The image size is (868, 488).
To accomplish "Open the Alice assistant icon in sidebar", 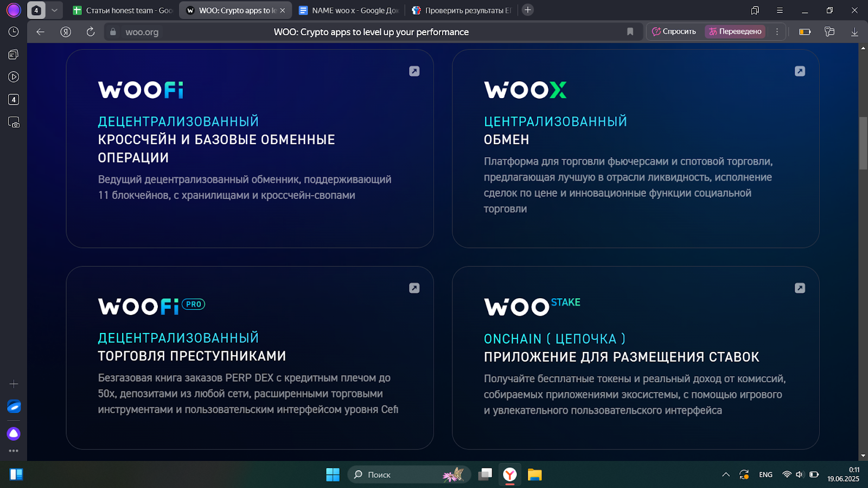I will 14,434.
